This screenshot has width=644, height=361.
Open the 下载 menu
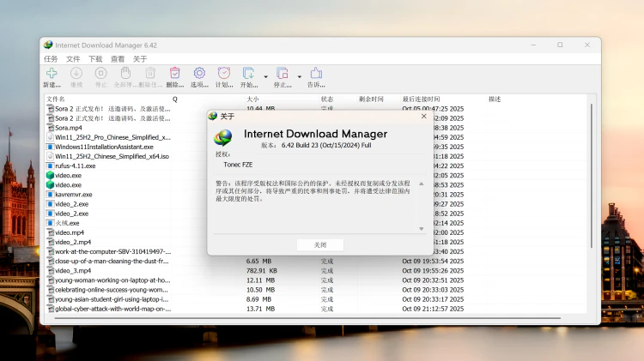95,59
